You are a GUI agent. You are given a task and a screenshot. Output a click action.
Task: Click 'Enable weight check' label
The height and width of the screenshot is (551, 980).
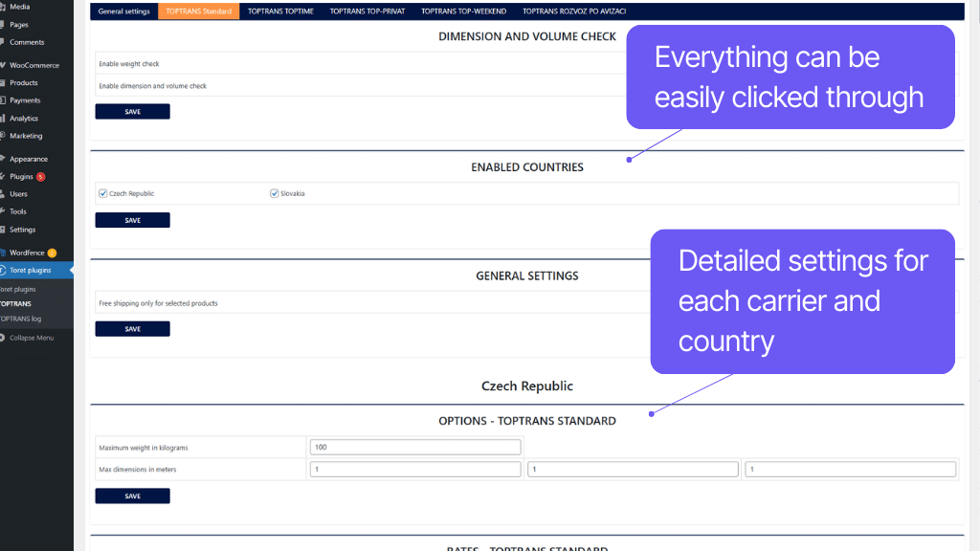(129, 64)
